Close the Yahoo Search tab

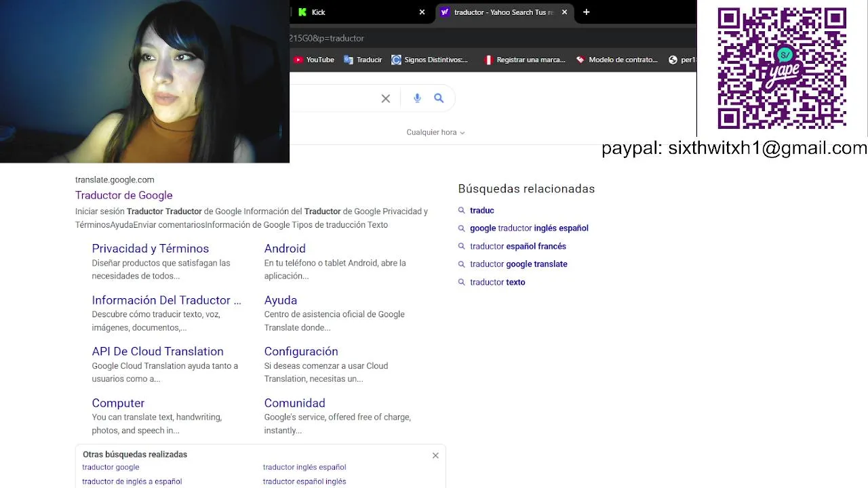[x=564, y=12]
